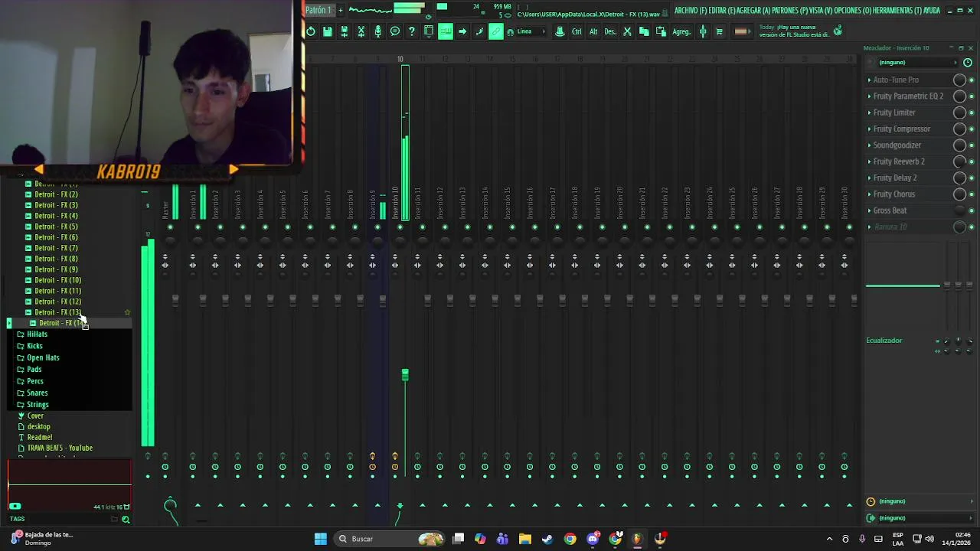This screenshot has height=551, width=980.
Task: Click the Patrón 1 pattern selector
Action: [319, 10]
